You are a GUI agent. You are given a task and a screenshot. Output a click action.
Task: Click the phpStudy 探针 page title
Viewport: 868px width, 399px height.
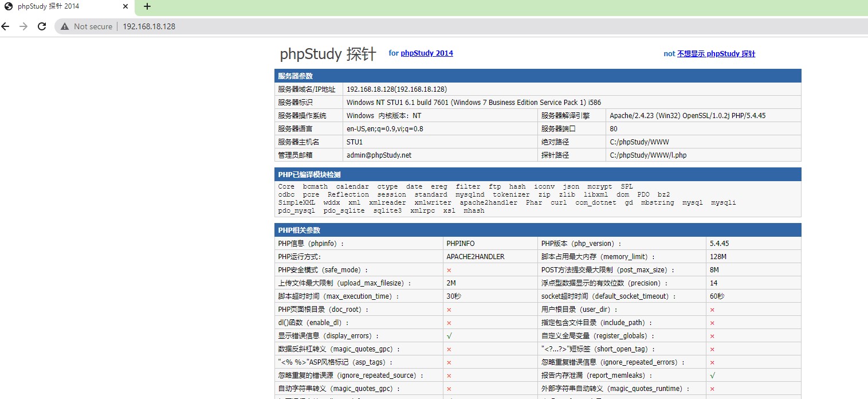[x=327, y=54]
